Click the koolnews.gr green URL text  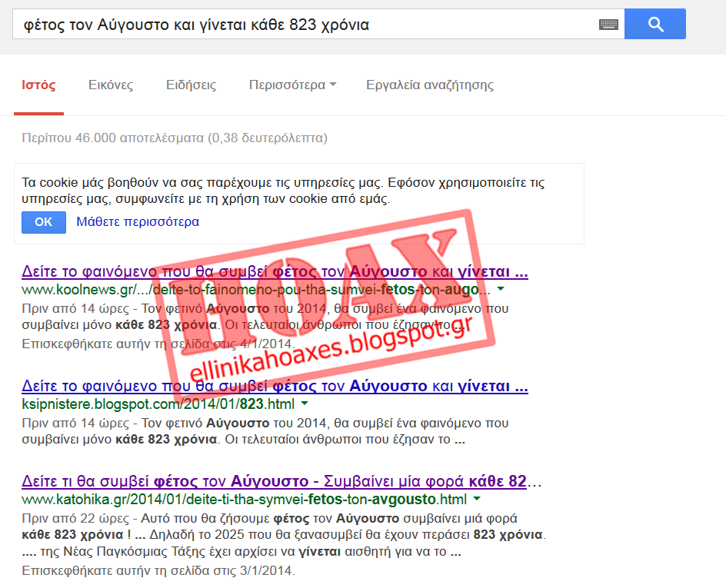[x=255, y=290]
